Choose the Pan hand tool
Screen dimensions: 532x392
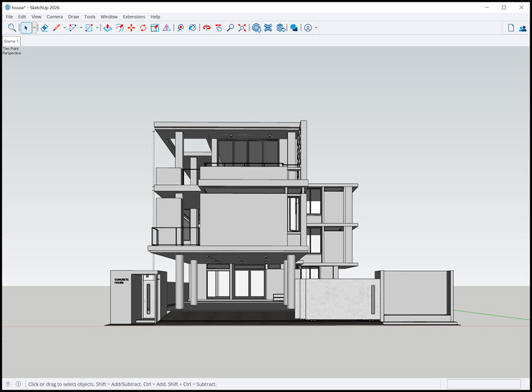coord(219,28)
